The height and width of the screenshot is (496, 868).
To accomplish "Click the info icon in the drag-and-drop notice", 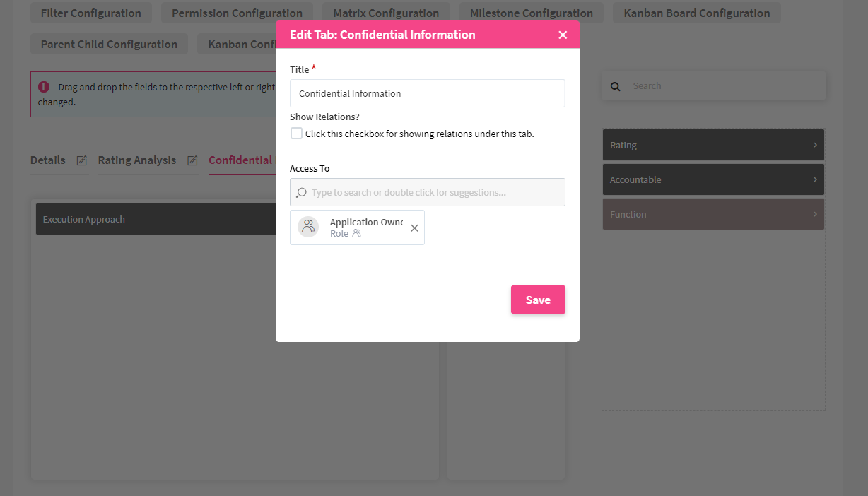I will coord(44,87).
